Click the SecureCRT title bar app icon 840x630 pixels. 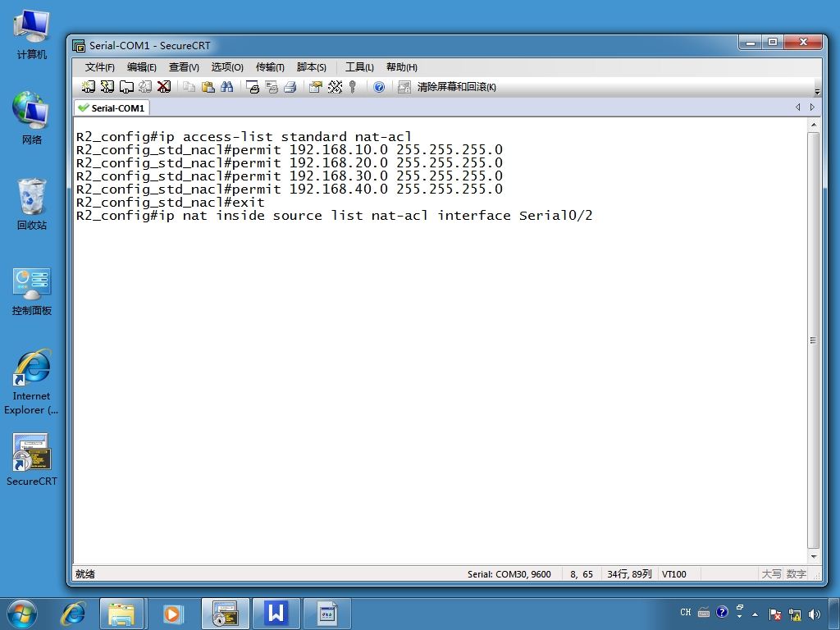[x=79, y=46]
